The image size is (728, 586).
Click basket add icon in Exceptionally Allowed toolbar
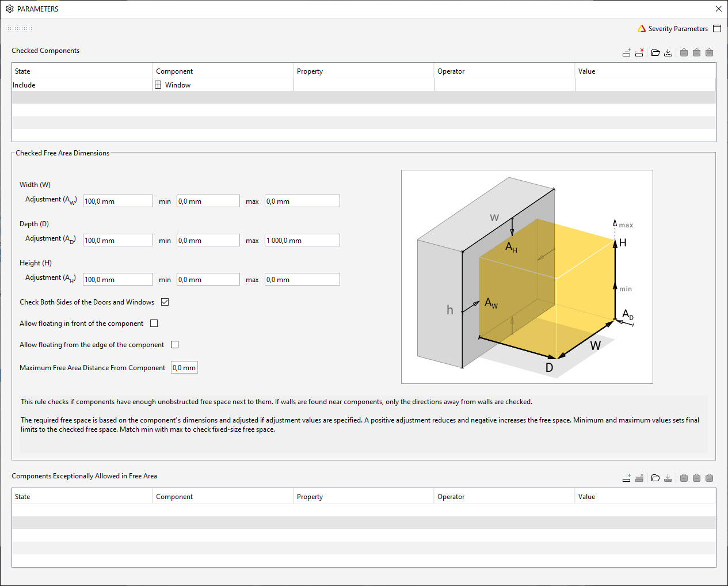tap(684, 478)
